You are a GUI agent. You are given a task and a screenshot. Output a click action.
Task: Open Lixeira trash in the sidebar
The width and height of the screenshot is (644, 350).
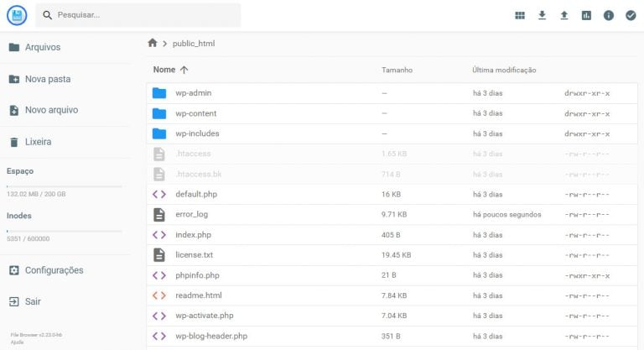(38, 142)
